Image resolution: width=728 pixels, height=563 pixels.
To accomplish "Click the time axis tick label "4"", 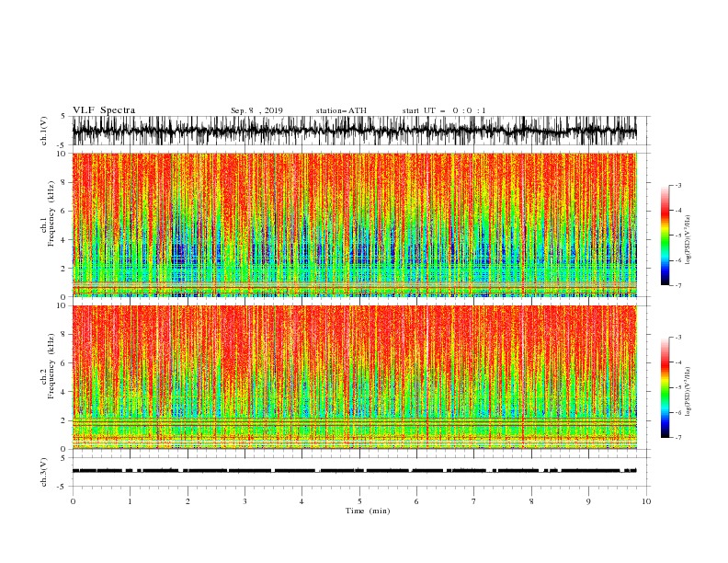I will [x=301, y=501].
